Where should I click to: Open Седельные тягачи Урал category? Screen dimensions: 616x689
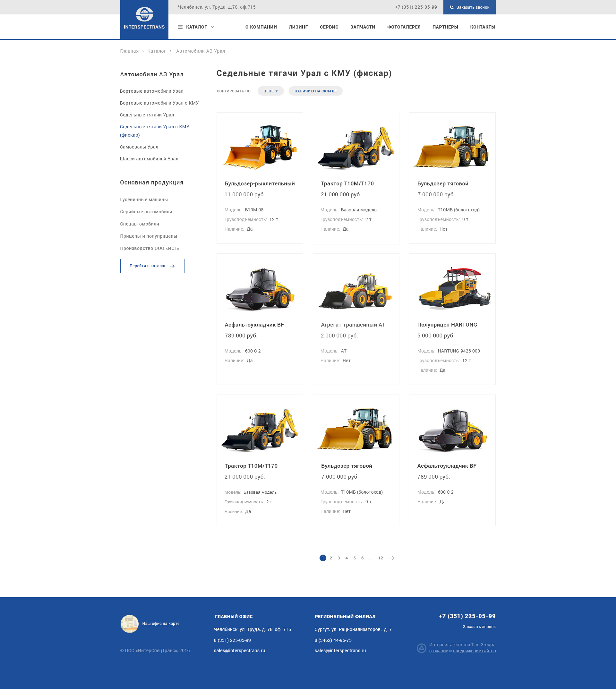[x=147, y=115]
